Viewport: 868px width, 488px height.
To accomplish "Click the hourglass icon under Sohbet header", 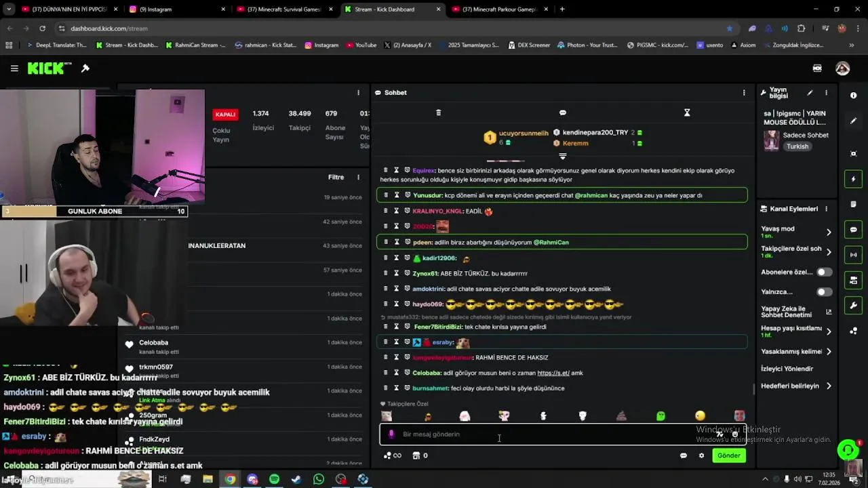I will point(687,113).
